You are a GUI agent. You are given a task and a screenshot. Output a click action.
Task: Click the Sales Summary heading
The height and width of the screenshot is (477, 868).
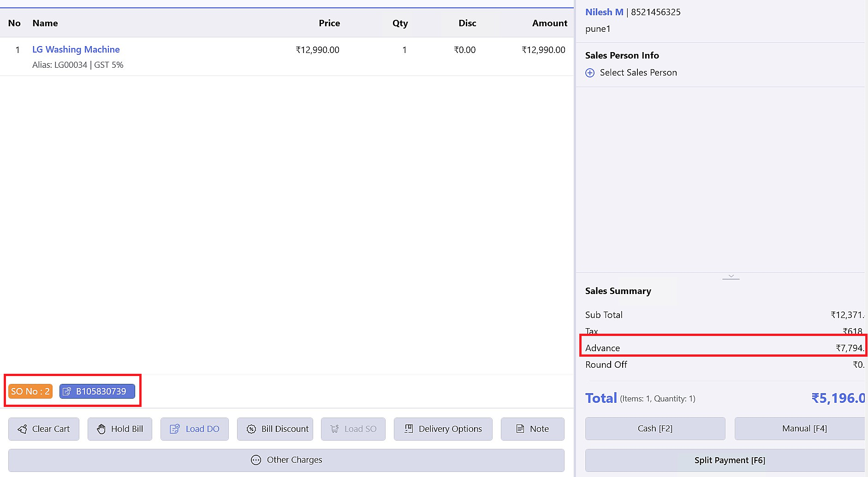point(618,291)
